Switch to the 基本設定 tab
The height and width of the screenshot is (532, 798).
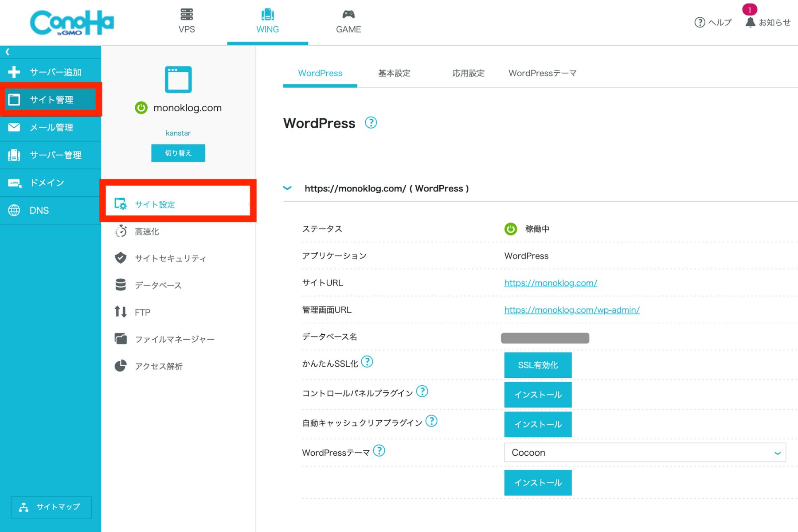click(x=394, y=73)
